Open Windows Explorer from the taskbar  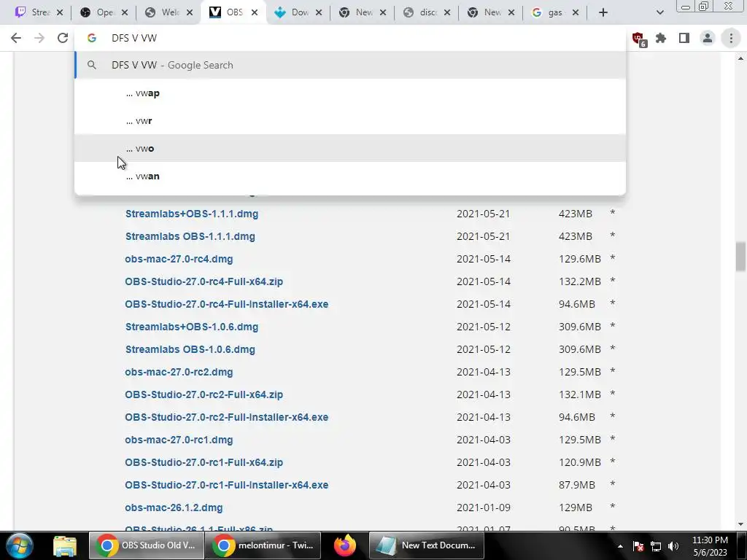click(65, 545)
